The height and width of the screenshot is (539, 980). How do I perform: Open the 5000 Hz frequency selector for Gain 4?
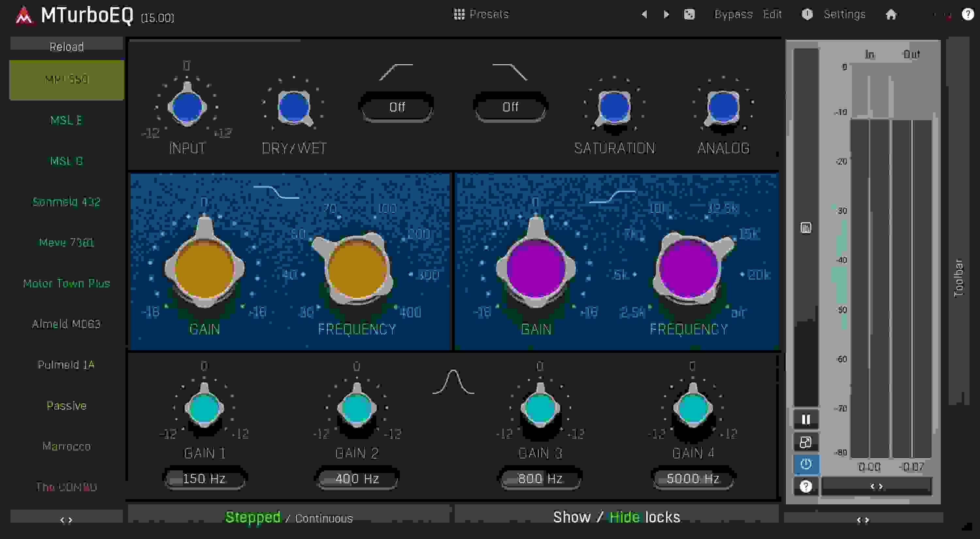click(x=693, y=479)
